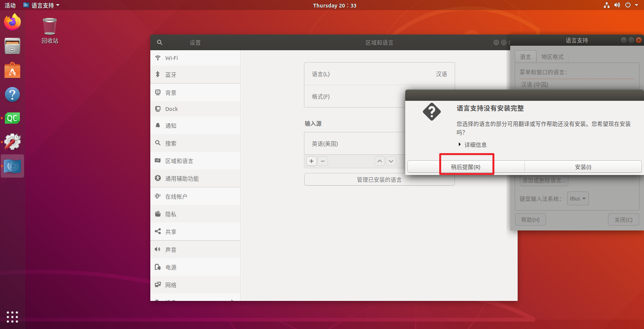Viewport: 644px width, 329px height.
Task: Move input source up
Action: [x=380, y=161]
